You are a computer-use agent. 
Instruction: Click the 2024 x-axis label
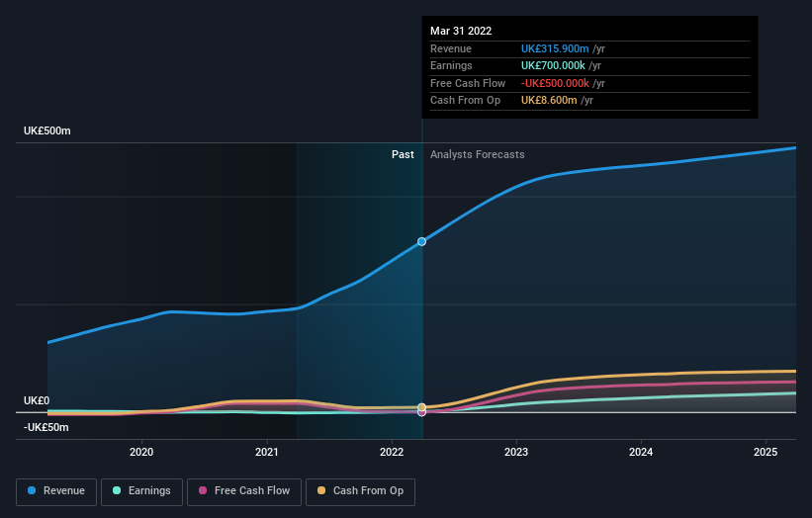click(641, 453)
